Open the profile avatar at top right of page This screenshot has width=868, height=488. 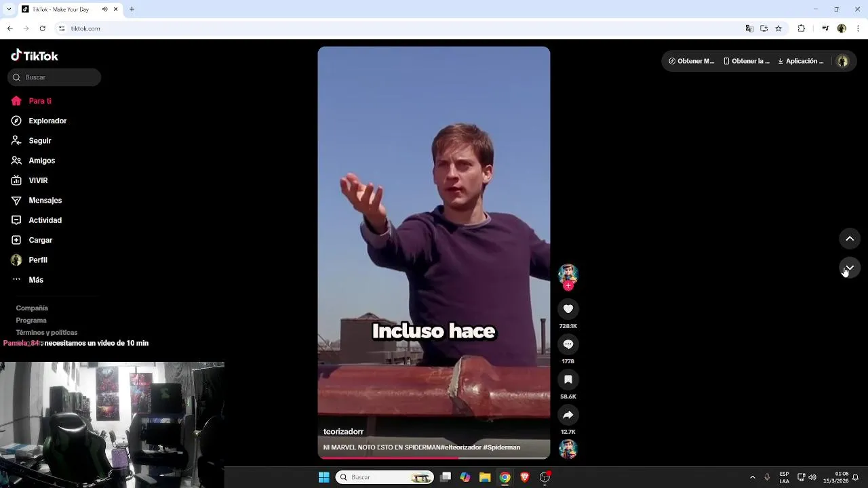click(x=843, y=61)
